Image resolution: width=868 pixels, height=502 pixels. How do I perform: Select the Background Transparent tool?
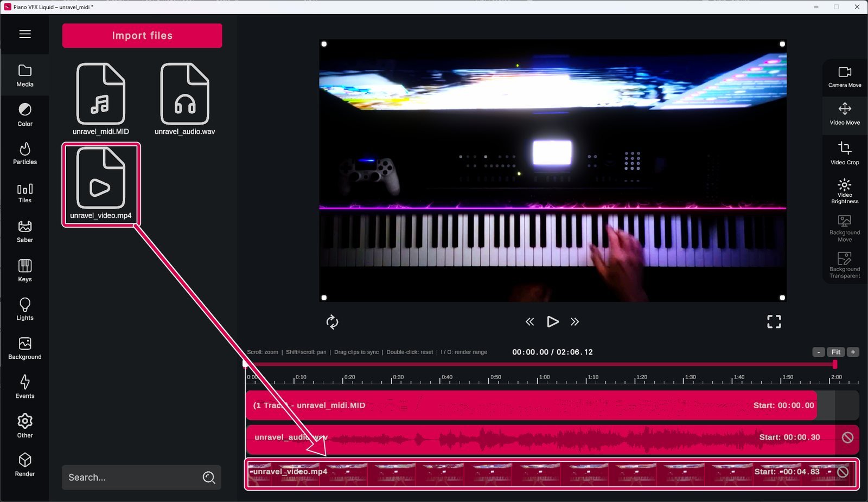[x=845, y=265]
